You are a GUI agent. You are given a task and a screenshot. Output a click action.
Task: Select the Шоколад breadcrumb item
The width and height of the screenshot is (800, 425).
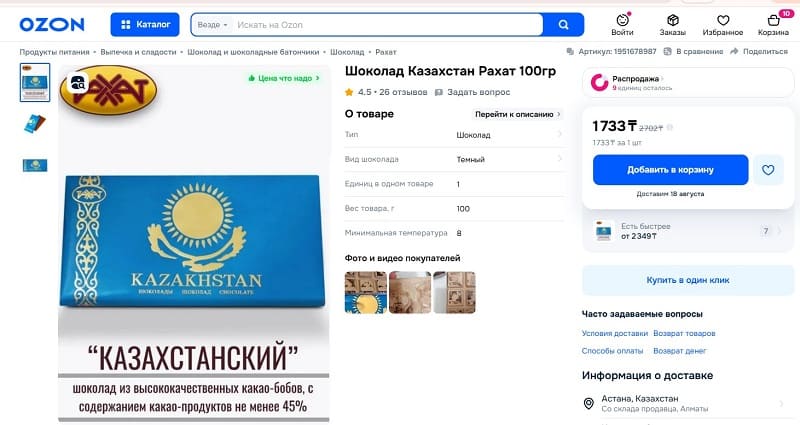(347, 52)
